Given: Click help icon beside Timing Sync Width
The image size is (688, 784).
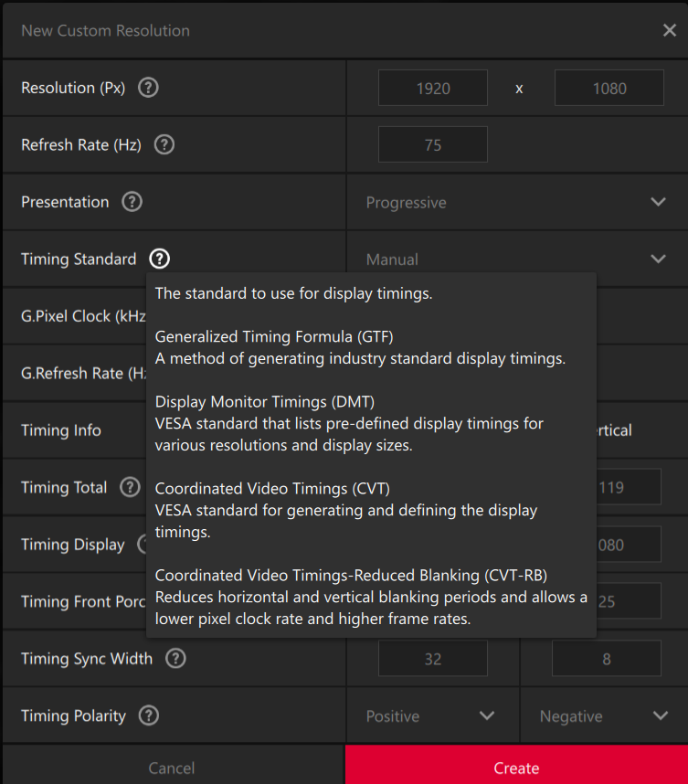Looking at the screenshot, I should pos(175,658).
